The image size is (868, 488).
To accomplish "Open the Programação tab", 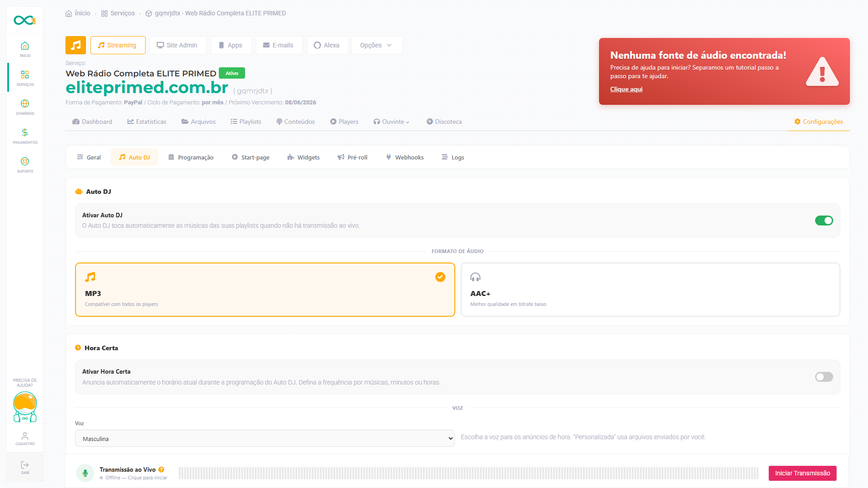I will click(191, 157).
